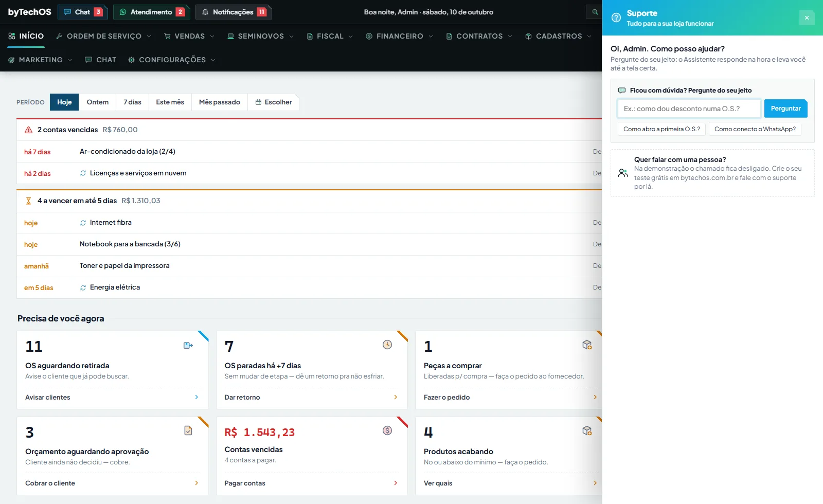Select the Ontem period tab

click(x=98, y=102)
